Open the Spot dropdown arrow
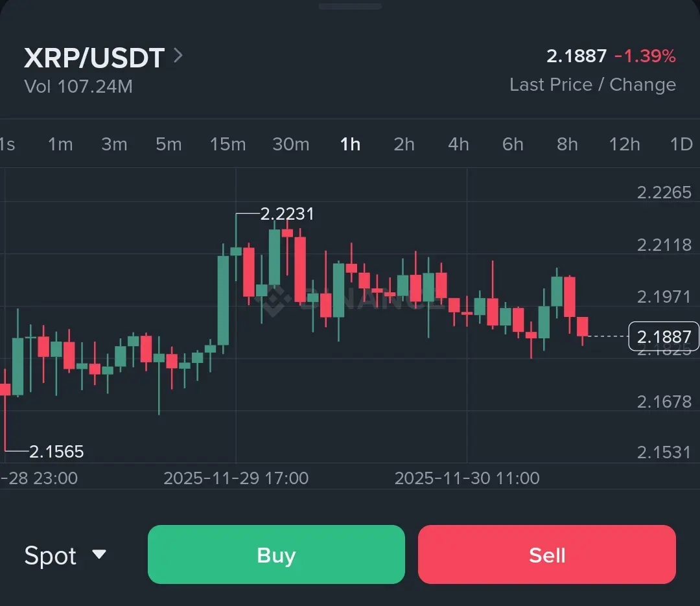700x606 pixels. click(99, 555)
